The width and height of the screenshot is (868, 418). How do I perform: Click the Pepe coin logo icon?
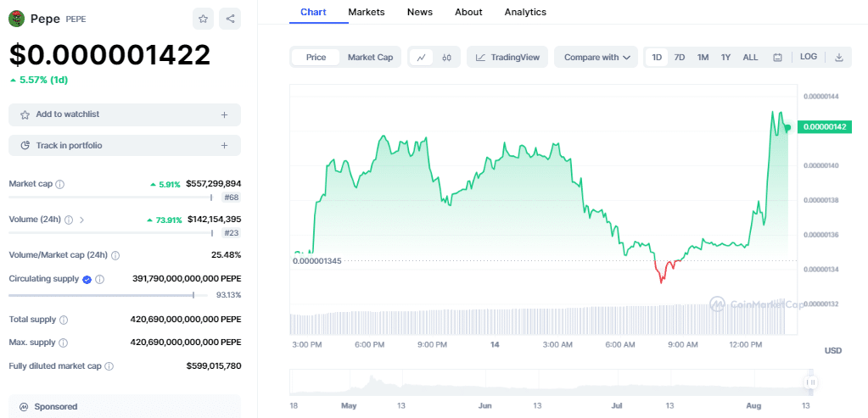[x=17, y=19]
